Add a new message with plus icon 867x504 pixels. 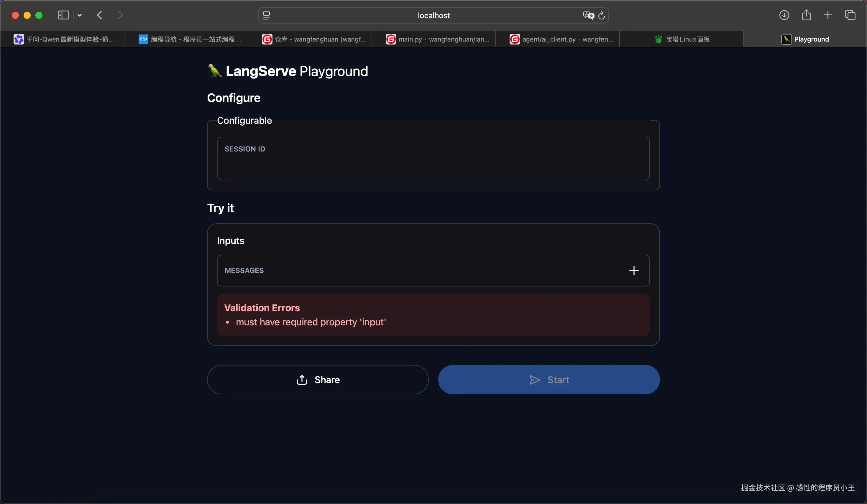[633, 271]
